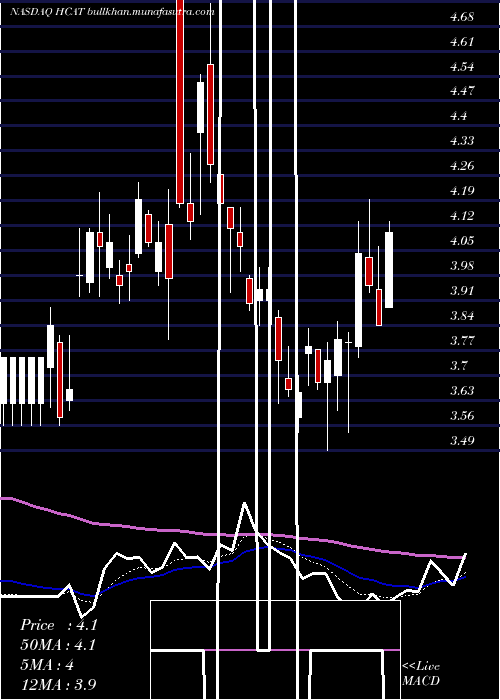Click the 4.54 price axis value
500x700 pixels.
pyautogui.click(x=462, y=67)
